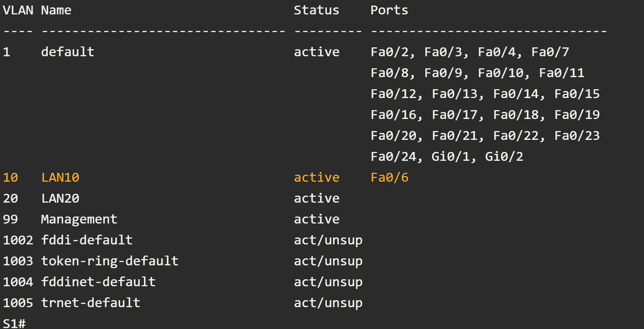The height and width of the screenshot is (329, 644).
Task: Click the S1# command prompt
Action: click(x=14, y=324)
